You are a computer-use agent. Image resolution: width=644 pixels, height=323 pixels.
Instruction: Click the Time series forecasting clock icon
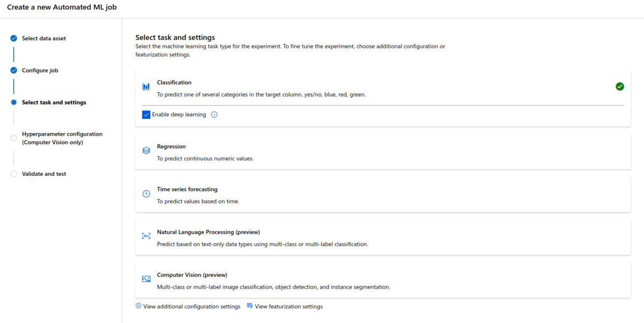tap(146, 194)
